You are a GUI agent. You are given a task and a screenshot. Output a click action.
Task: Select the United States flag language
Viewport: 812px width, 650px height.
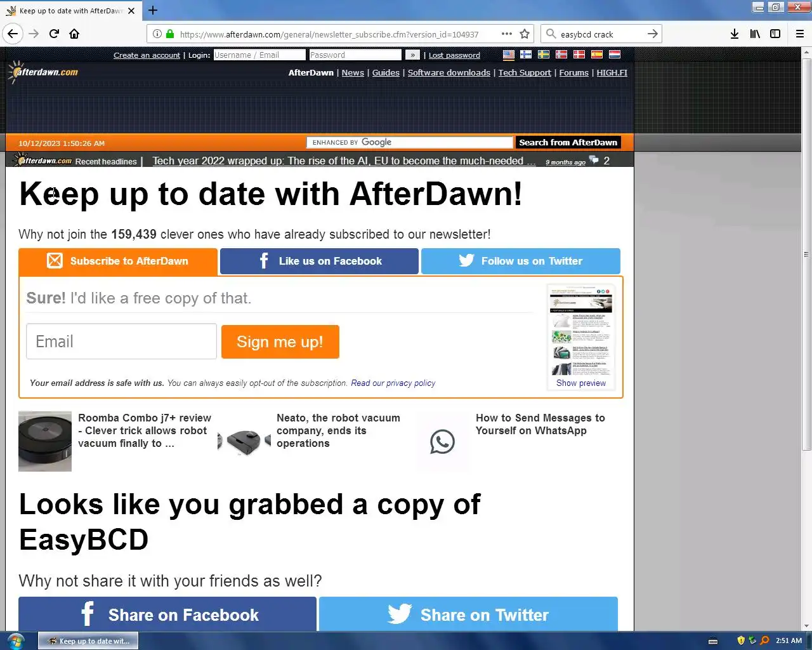coord(508,55)
